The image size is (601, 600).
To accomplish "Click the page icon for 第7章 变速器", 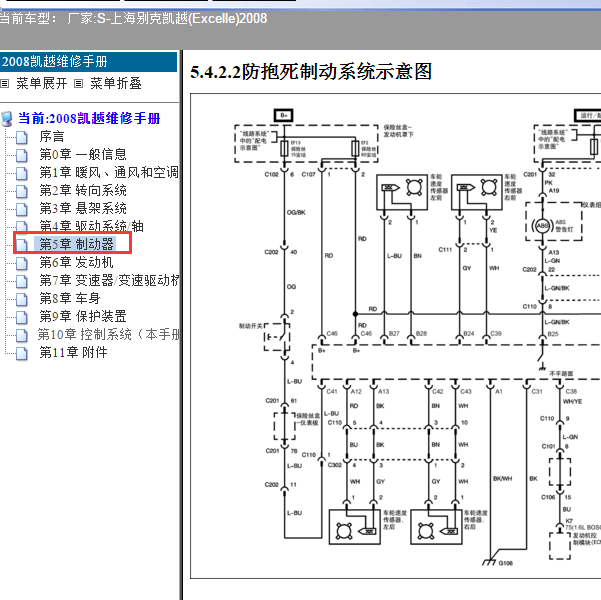I will click(x=21, y=281).
